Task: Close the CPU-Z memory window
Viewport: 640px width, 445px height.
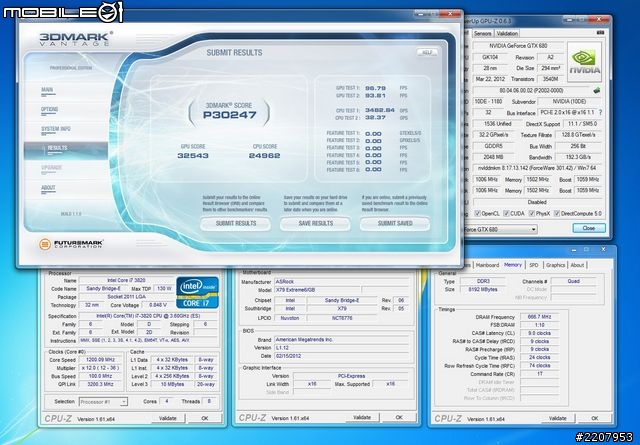Action: pyautogui.click(x=603, y=249)
